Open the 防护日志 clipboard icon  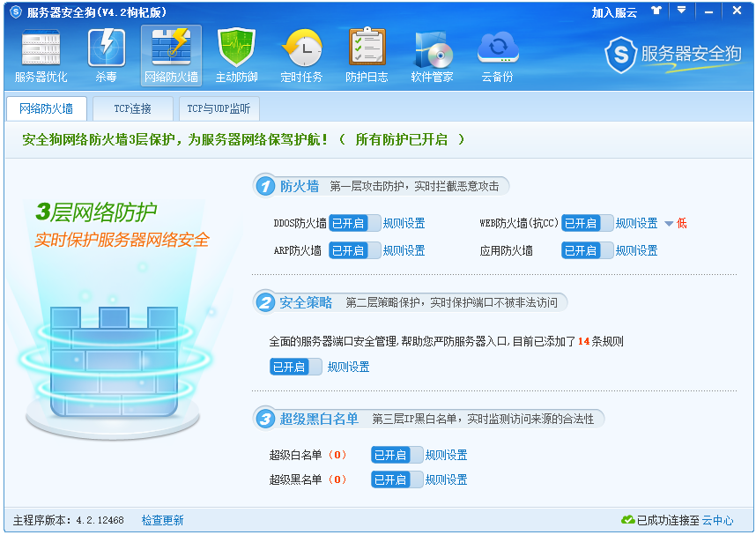coord(367,56)
